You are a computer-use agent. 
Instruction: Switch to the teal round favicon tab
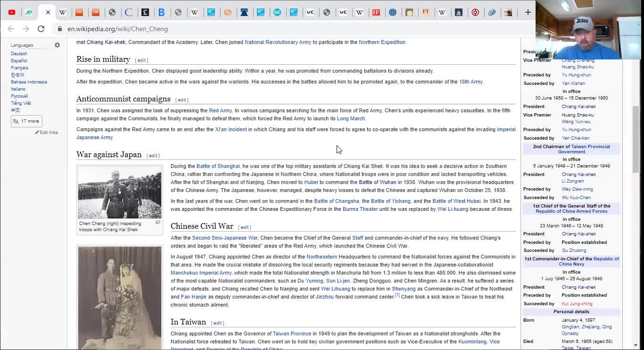click(277, 12)
